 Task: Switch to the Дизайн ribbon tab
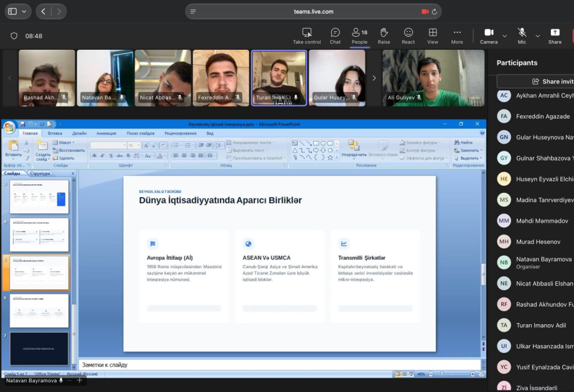(80, 133)
